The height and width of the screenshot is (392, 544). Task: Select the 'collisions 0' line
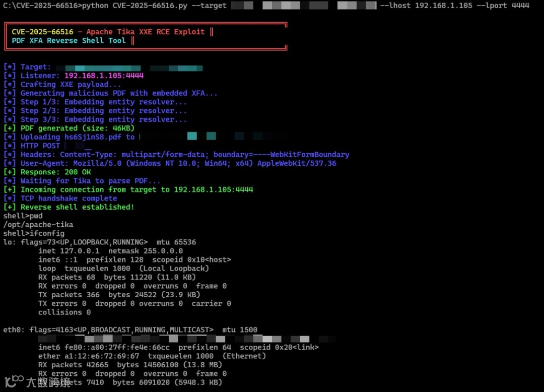[64, 312]
